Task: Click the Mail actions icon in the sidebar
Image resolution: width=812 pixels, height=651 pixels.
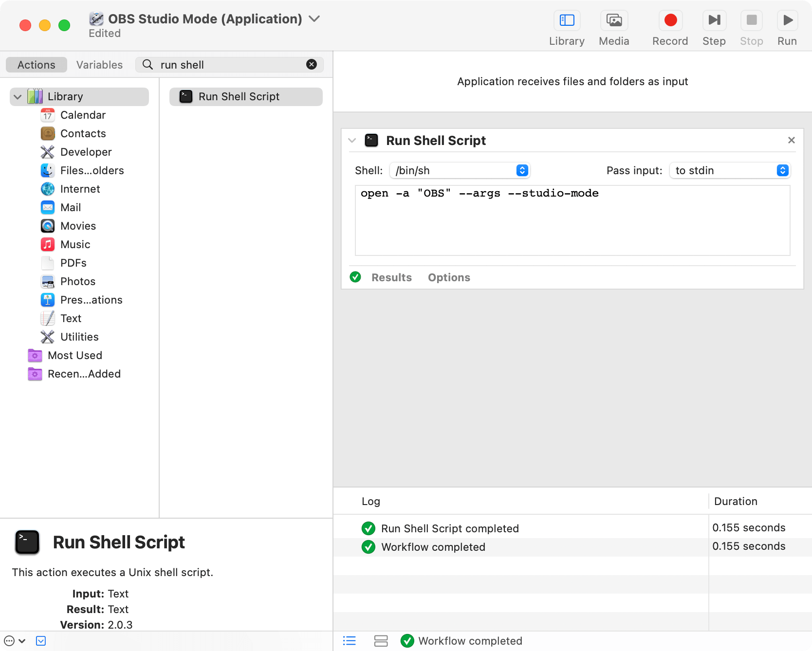Action: click(x=47, y=207)
